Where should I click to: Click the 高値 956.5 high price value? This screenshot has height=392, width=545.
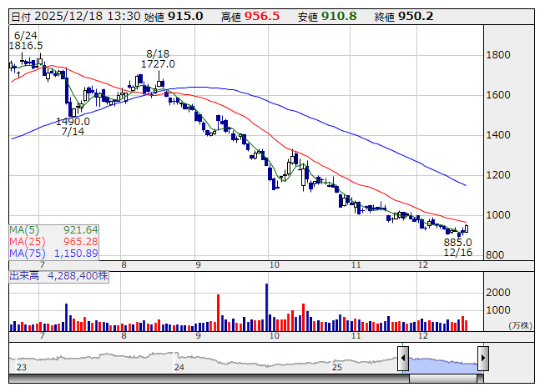point(250,17)
